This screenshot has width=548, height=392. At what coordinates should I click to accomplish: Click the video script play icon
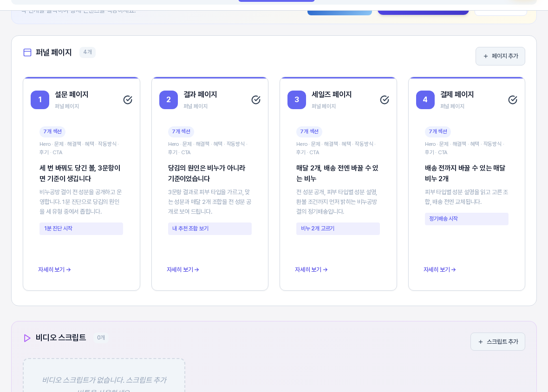click(27, 338)
